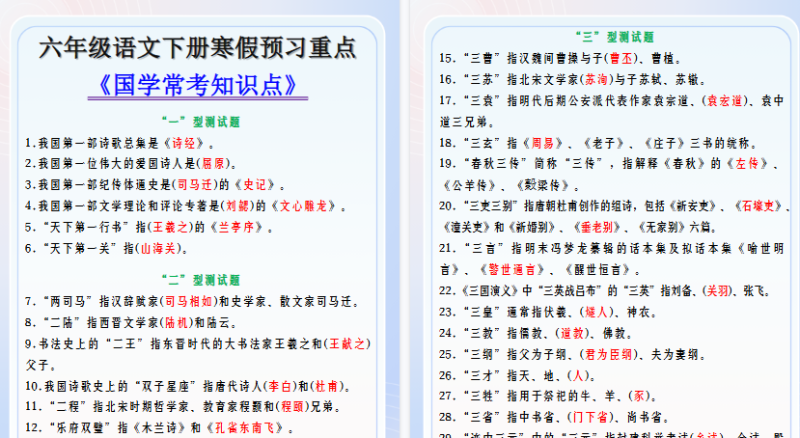Select the red name 刘勰 in question 4
This screenshot has height=438, width=800.
237,206
